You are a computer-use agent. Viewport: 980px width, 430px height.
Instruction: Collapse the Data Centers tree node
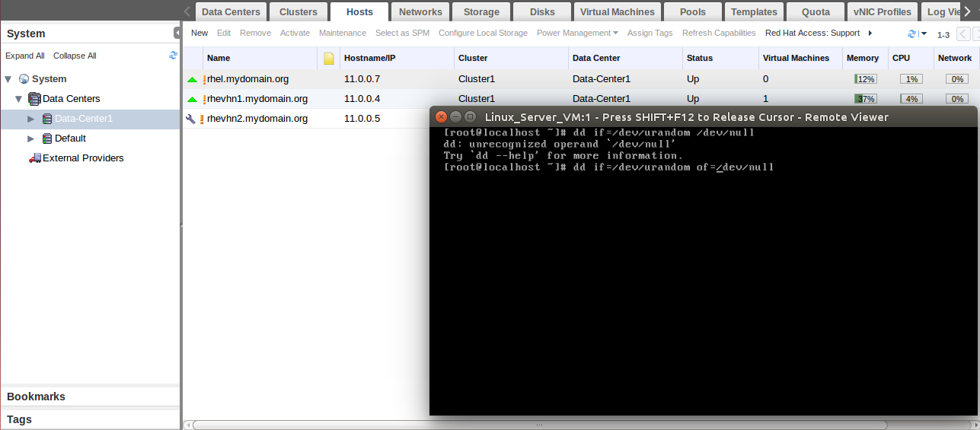point(19,99)
